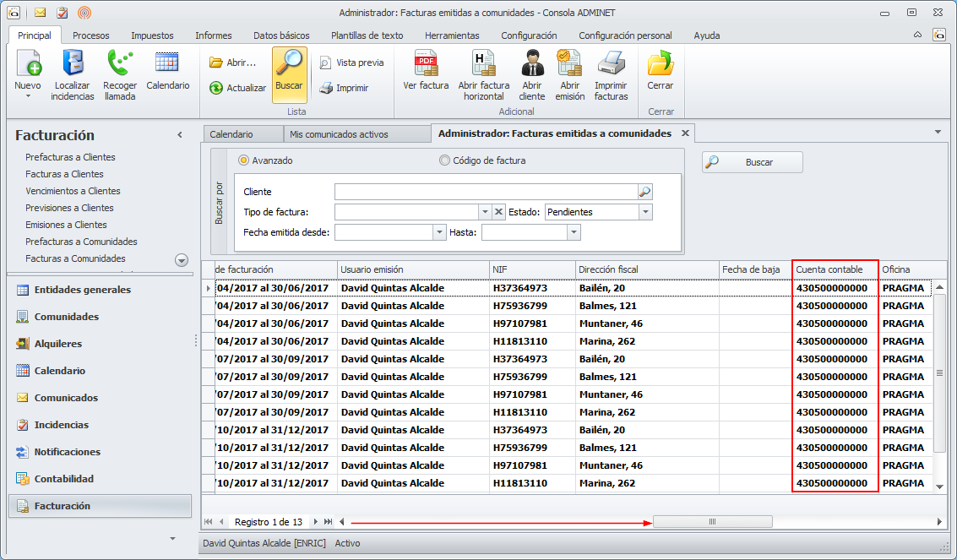The image size is (957, 560).
Task: Select the Código de factura radio option
Action: point(445,160)
